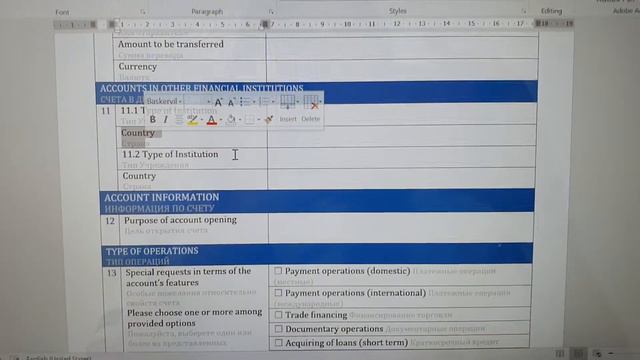The image size is (640, 360).
Task: Click the shading paint bucket icon
Action: click(231, 120)
